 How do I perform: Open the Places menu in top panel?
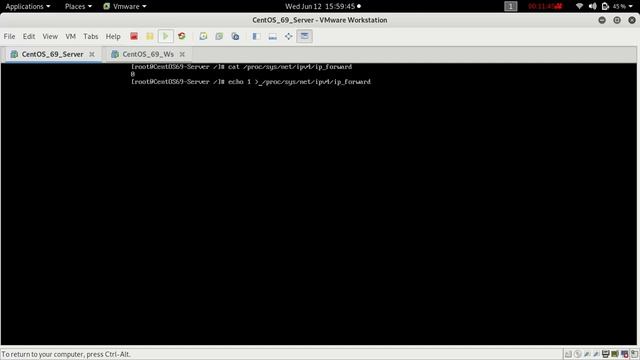[x=78, y=6]
